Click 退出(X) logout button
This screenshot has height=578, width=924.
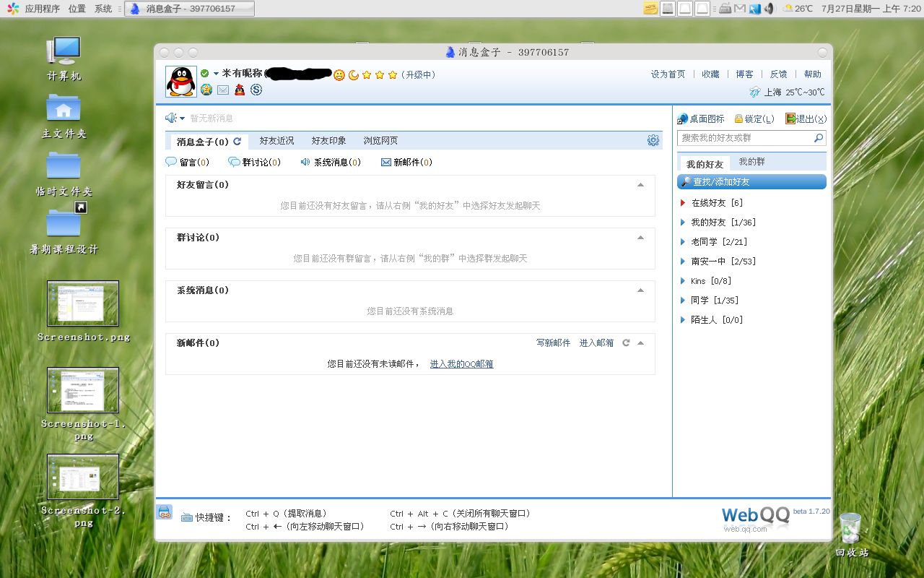pos(806,119)
